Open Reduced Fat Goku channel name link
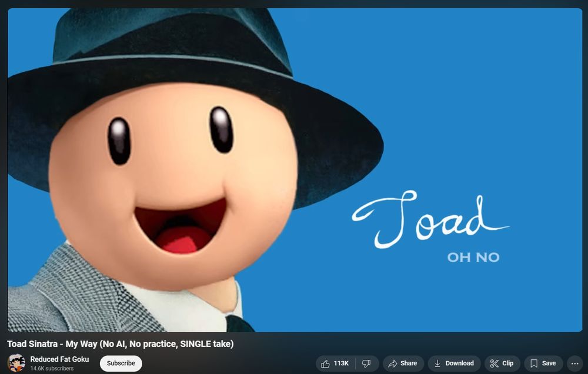 coord(59,359)
